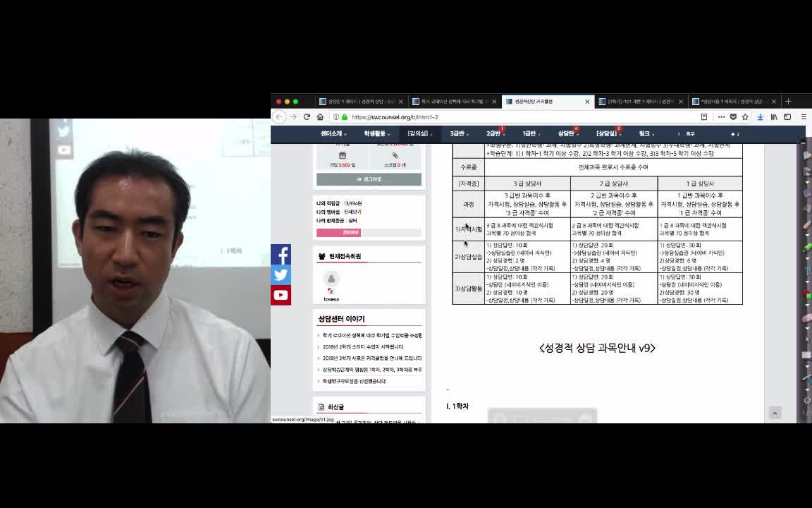Click the member avatar under 현재접속회원
The width and height of the screenshot is (812, 508).
tap(331, 279)
